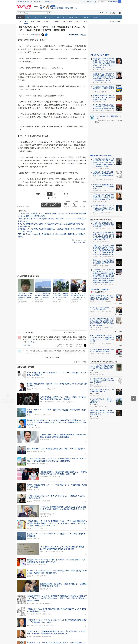Open ranking item 1 小泉進次郎 thumbnail
This screenshot has height=644, width=138.
pos(119,61)
